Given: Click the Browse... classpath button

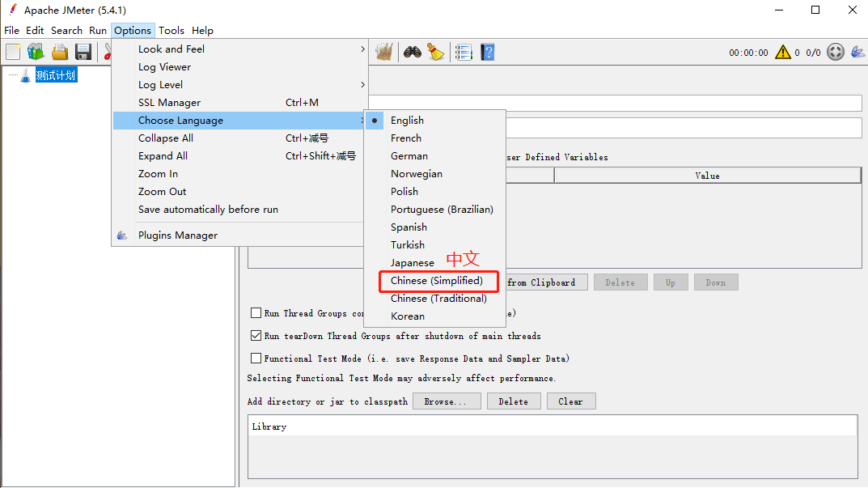Looking at the screenshot, I should tap(446, 401).
